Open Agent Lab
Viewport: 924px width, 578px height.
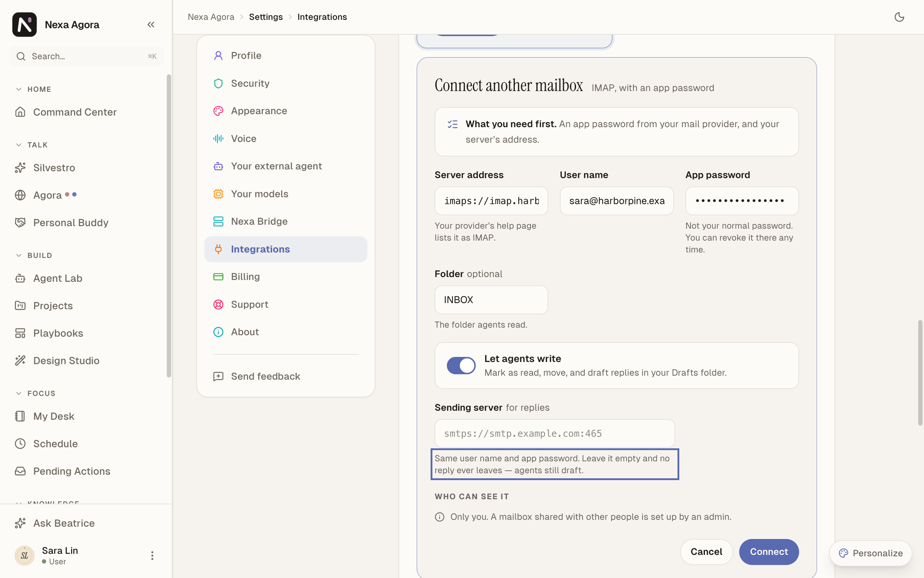(86, 278)
